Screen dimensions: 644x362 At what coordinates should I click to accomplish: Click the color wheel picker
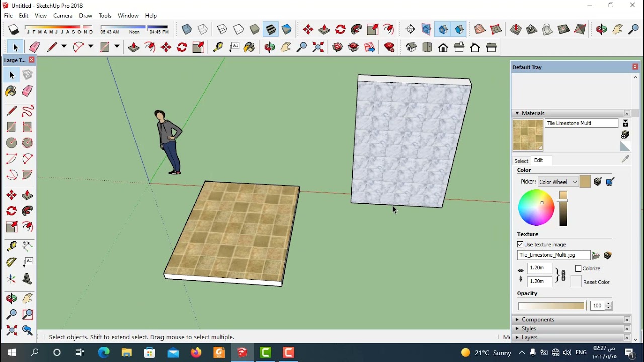[536, 207]
